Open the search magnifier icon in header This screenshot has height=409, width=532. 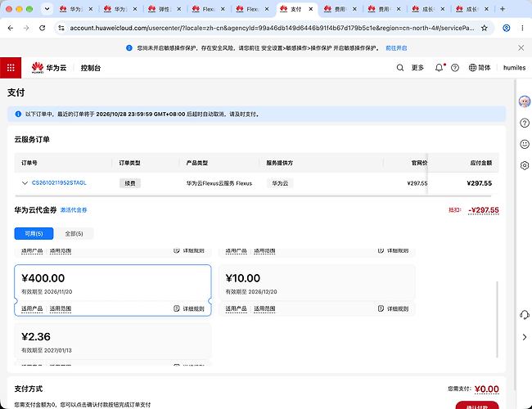(x=400, y=68)
